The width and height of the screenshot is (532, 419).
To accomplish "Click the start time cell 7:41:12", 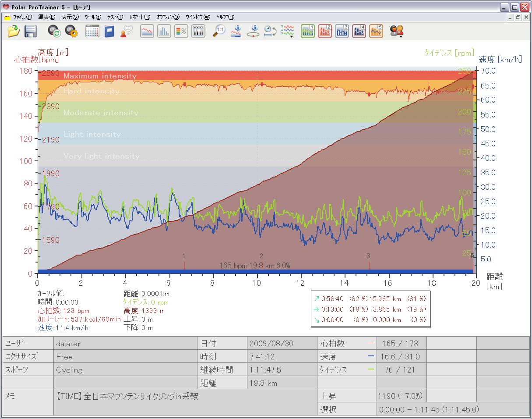I will coord(282,357).
